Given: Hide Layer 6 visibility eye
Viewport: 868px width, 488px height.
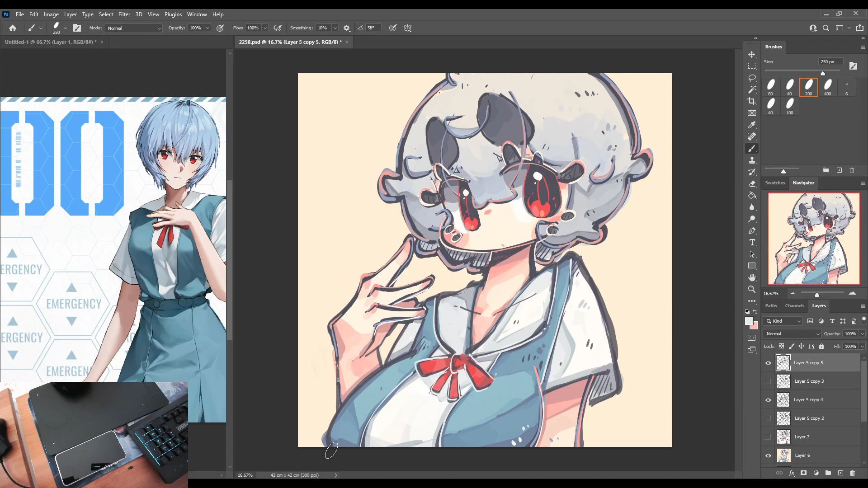Looking at the screenshot, I should click(768, 455).
